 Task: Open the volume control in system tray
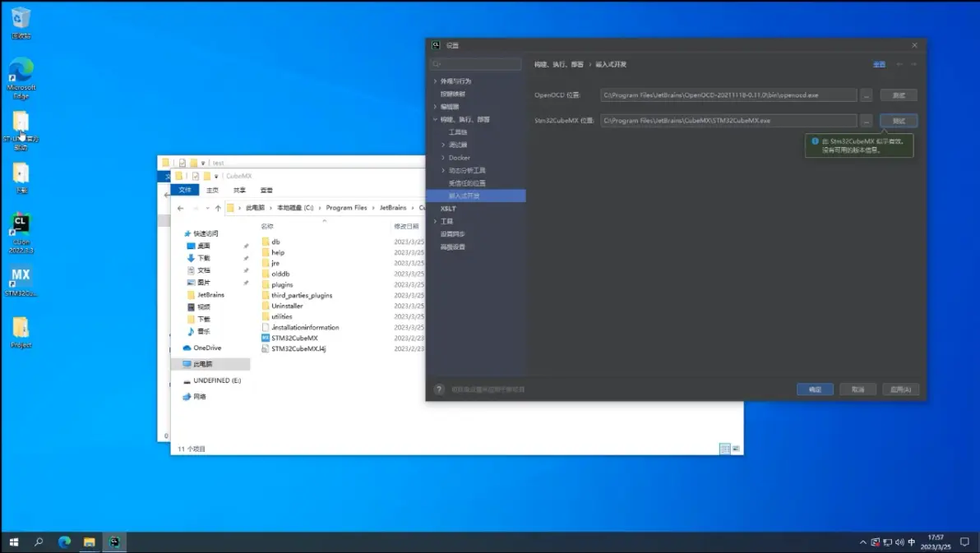pos(899,542)
